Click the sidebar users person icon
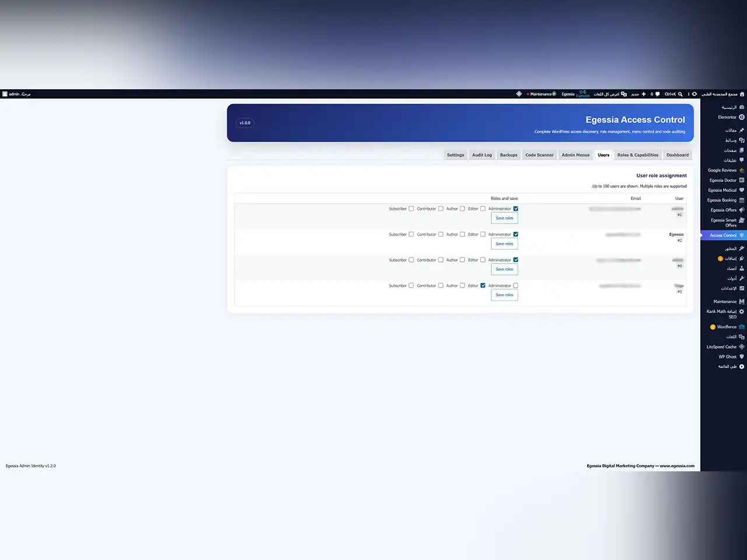Screen dimensions: 747x560 (x=742, y=268)
